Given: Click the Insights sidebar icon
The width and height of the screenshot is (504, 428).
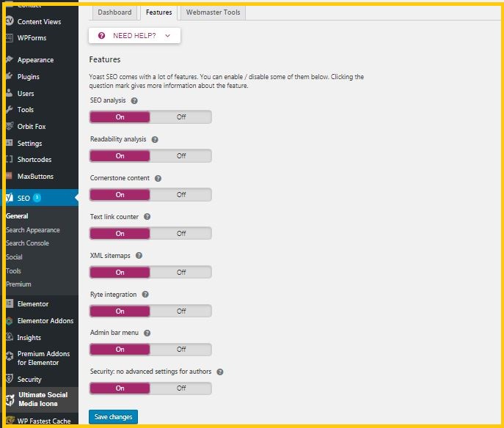Looking at the screenshot, I should tap(10, 337).
